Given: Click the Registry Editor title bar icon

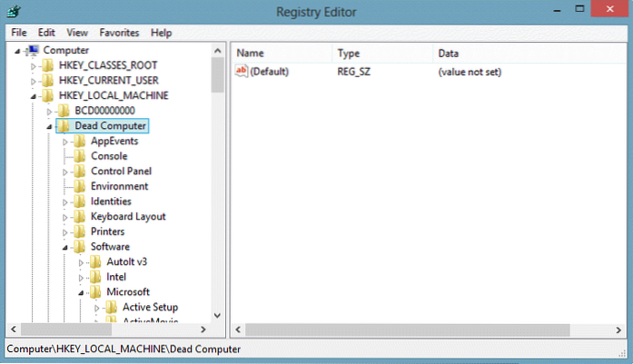Looking at the screenshot, I should [15, 12].
